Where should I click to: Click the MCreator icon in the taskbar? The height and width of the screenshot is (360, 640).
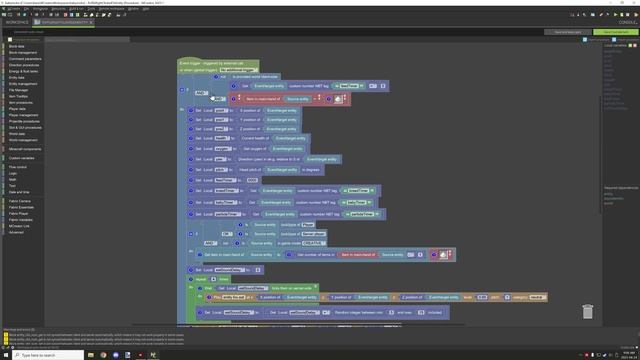coord(153,355)
